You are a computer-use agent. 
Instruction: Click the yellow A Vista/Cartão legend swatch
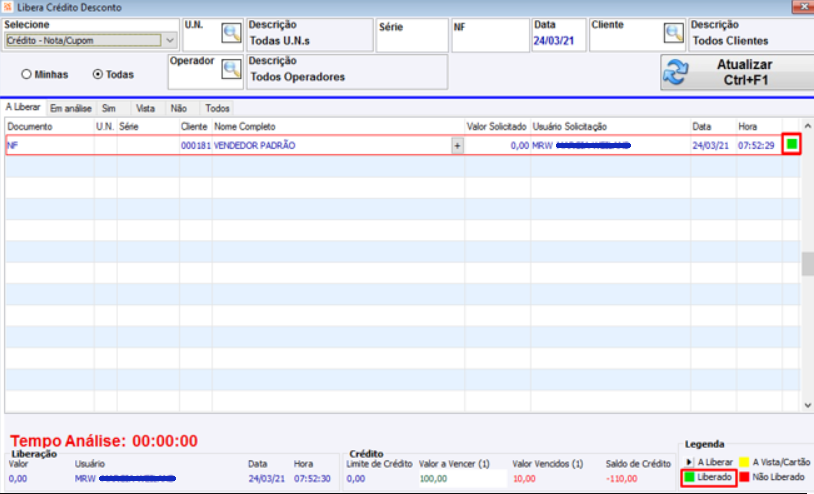coord(744,462)
